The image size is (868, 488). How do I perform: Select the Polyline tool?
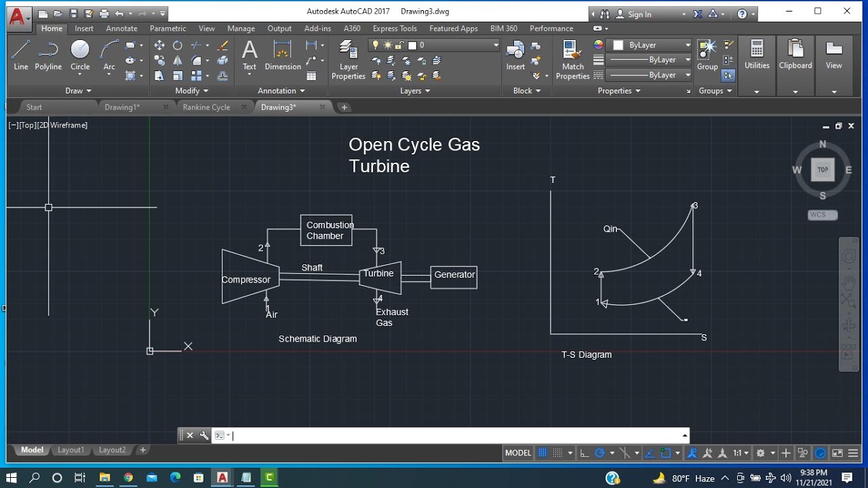[48, 55]
